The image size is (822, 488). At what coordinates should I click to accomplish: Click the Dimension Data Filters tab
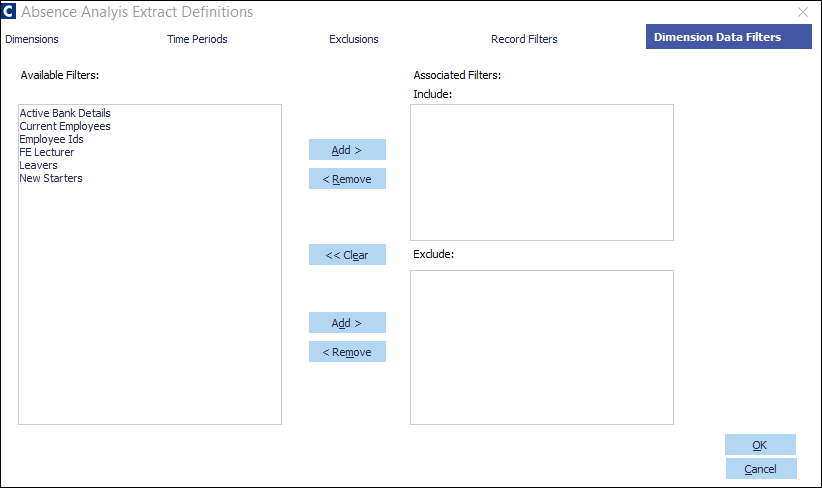pos(729,37)
